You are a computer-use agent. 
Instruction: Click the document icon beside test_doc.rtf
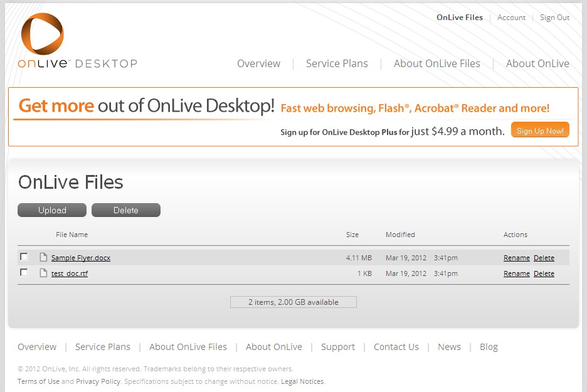point(43,273)
